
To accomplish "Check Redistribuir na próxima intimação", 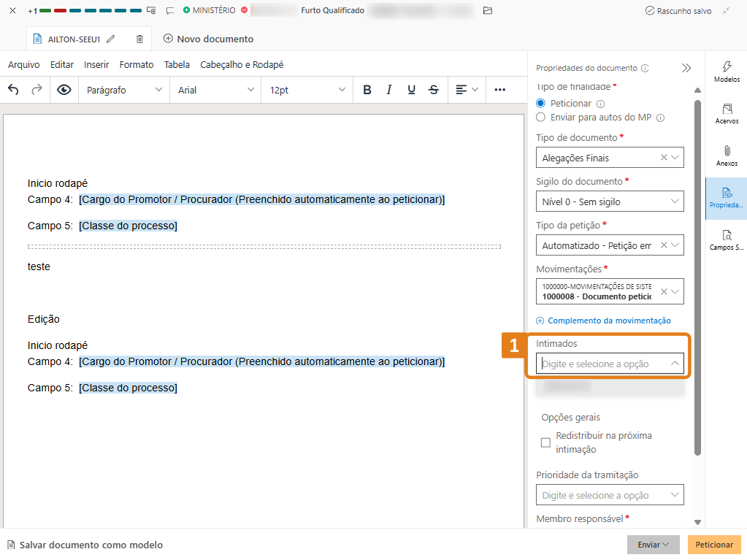I will point(545,442).
